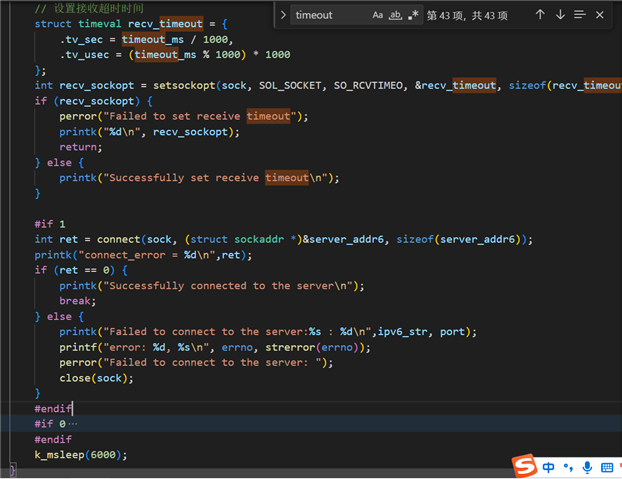Click the k_msleep(6000) function call
Screen dimensions: 622x479
coord(80,455)
